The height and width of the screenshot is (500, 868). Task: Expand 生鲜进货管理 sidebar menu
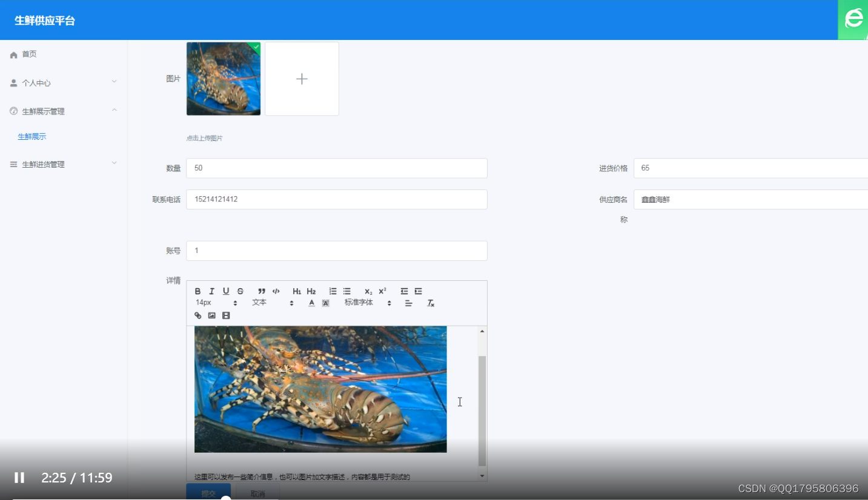pos(64,164)
